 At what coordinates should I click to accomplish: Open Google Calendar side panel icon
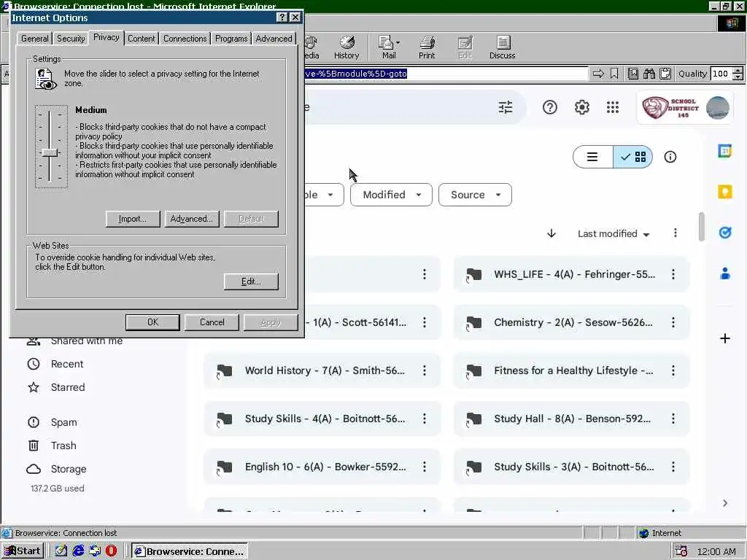[724, 151]
